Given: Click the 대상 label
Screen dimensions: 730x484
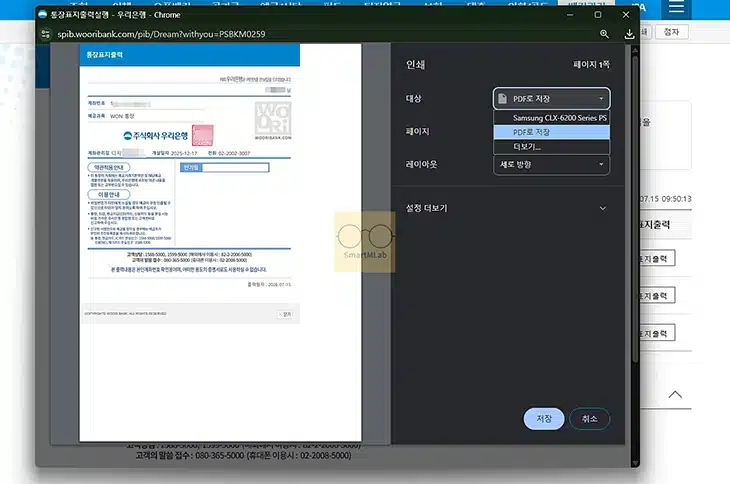Looking at the screenshot, I should pyautogui.click(x=413, y=99).
